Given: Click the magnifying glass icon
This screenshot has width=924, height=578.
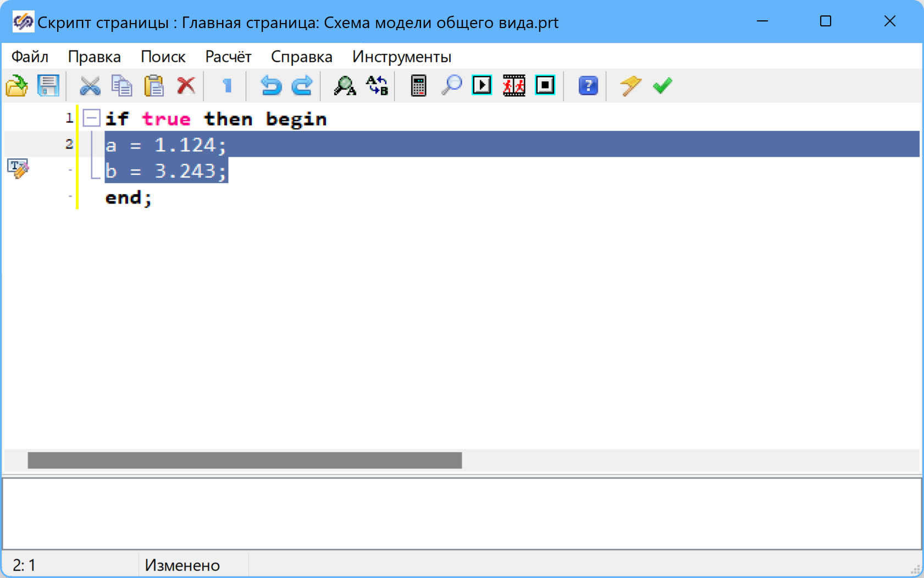Looking at the screenshot, I should pyautogui.click(x=451, y=86).
